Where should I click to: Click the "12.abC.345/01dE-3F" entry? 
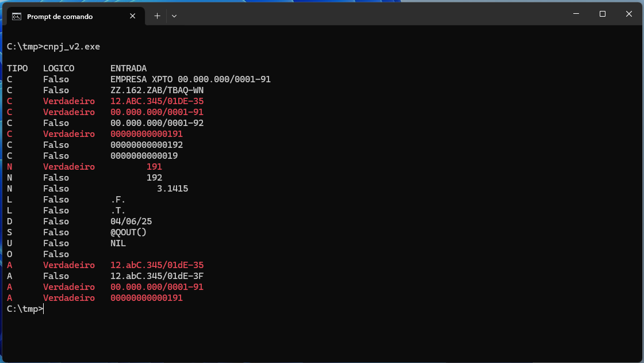(157, 276)
